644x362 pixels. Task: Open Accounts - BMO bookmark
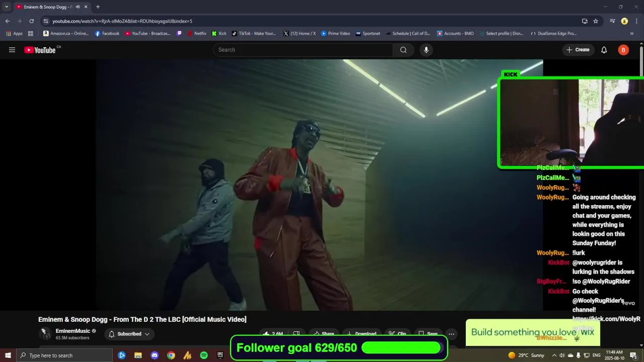click(455, 34)
